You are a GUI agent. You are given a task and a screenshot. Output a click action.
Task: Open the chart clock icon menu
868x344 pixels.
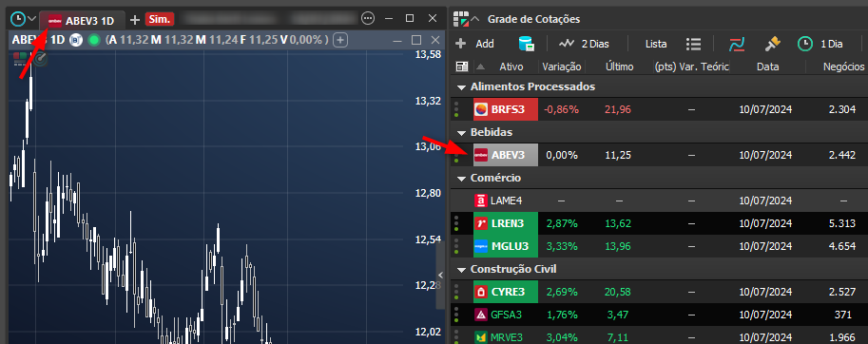coord(18,19)
